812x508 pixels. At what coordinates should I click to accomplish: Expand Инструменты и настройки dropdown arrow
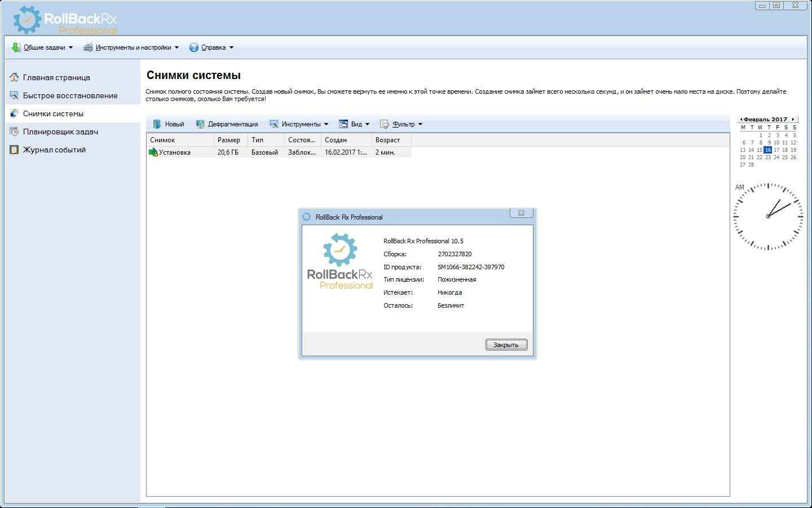point(176,47)
